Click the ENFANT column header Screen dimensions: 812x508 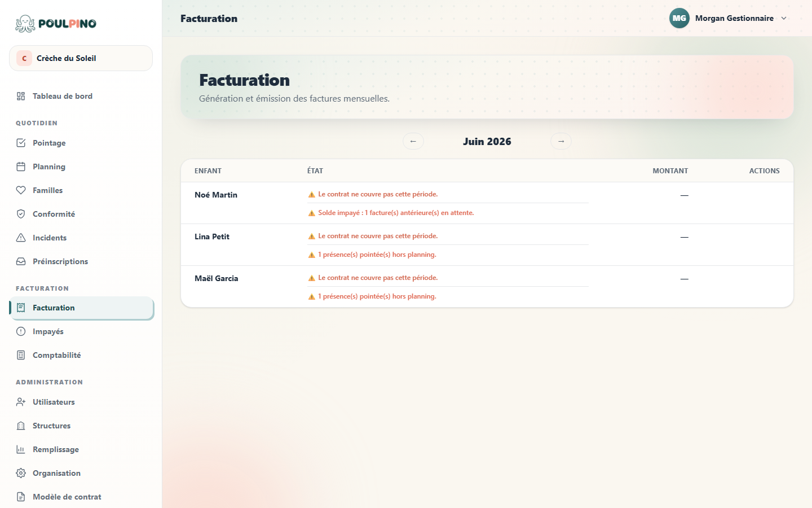pos(208,170)
